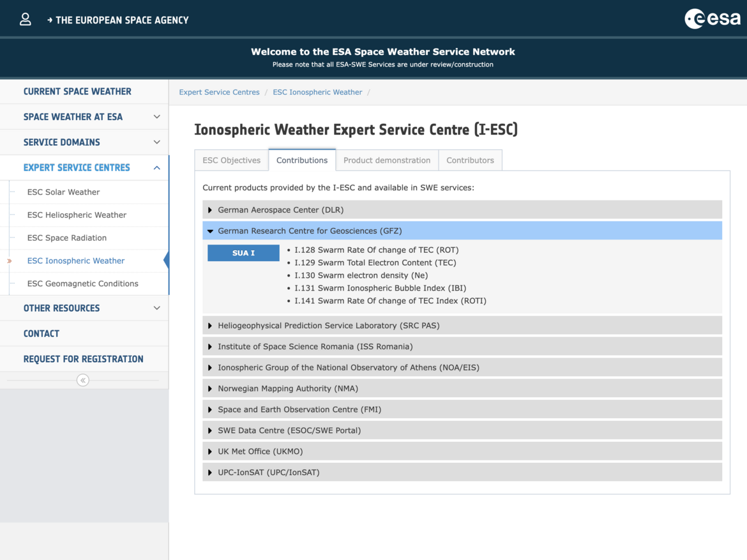
Task: Collapse Expert Service Centres chevron
Action: tap(156, 168)
